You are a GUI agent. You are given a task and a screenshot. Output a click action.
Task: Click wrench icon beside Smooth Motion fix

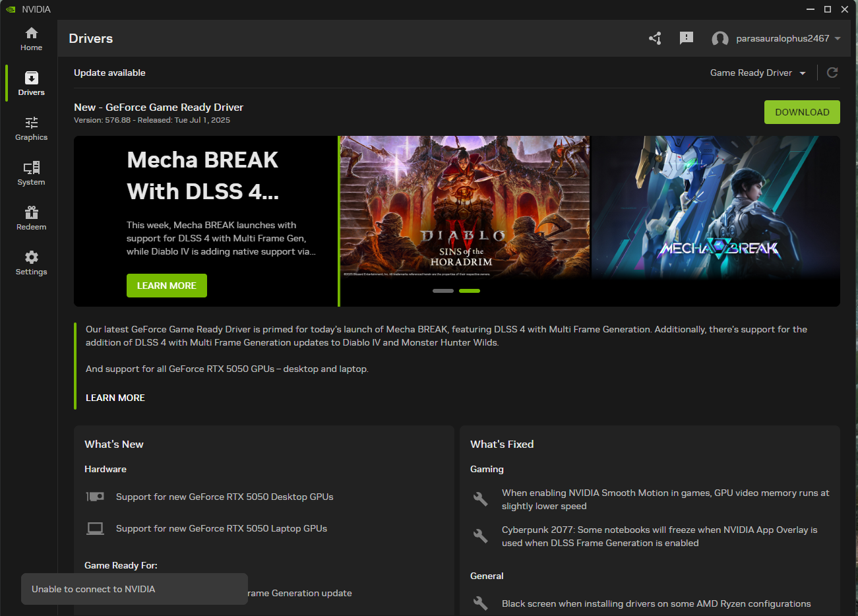tap(481, 499)
